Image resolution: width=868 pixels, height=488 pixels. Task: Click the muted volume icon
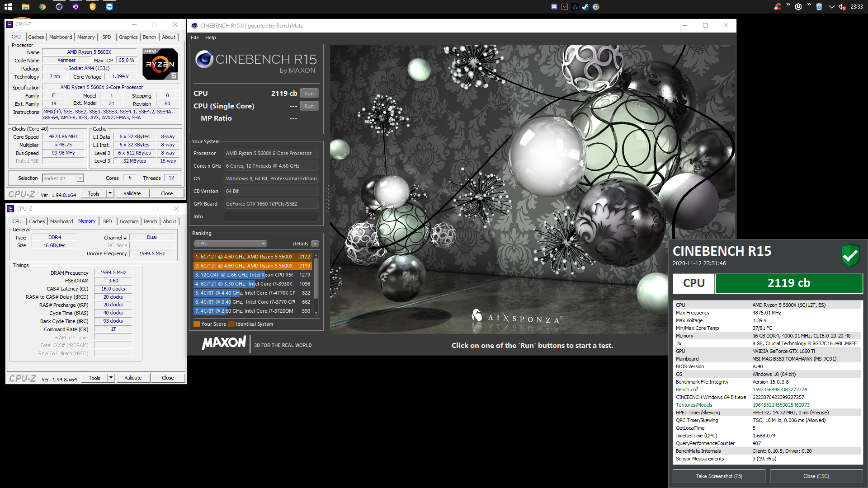click(x=842, y=7)
